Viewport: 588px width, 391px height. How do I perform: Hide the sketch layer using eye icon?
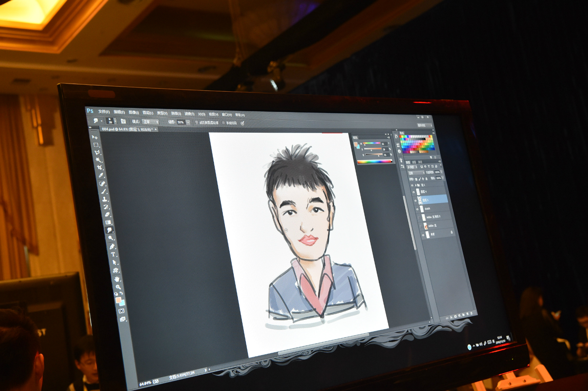pyautogui.click(x=417, y=209)
